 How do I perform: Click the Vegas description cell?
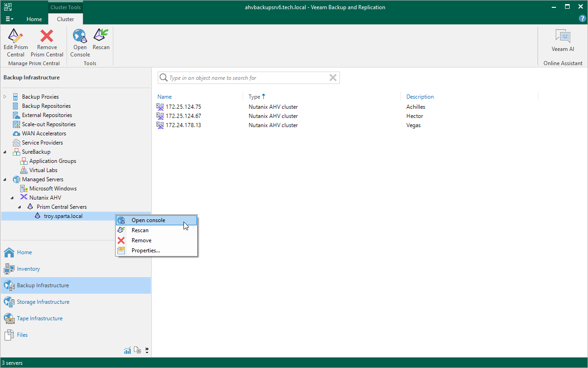413,125
